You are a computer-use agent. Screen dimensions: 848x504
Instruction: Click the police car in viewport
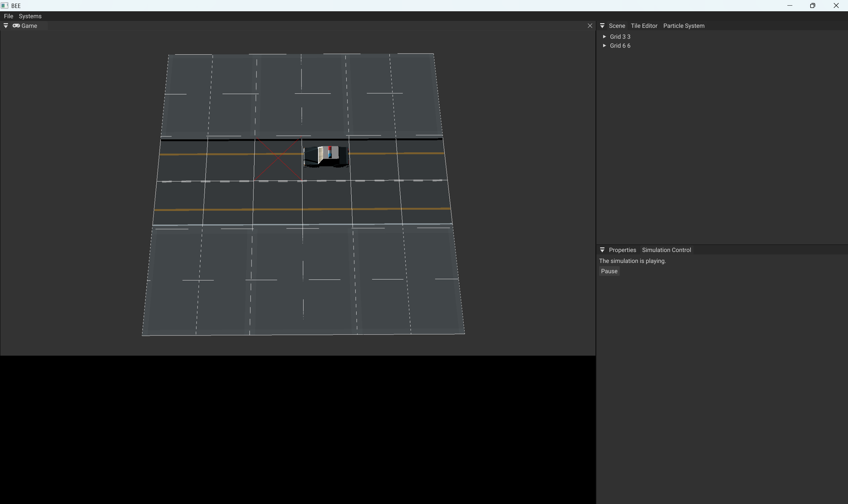coord(326,156)
